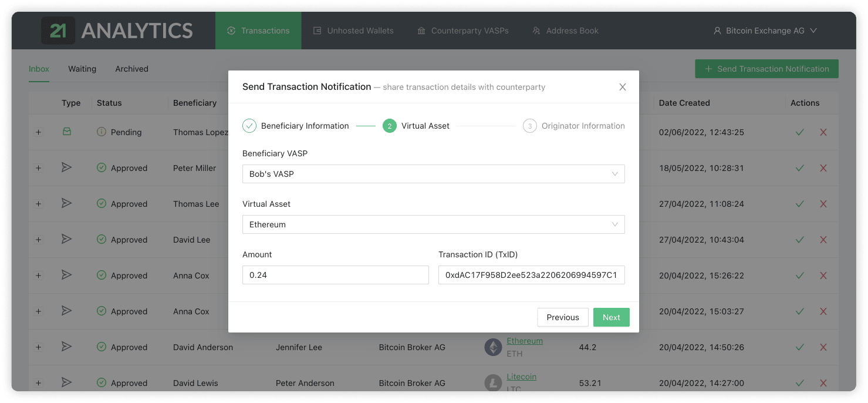The image size is (868, 403).
Task: Expand the Peter Miller row
Action: pyautogui.click(x=38, y=168)
